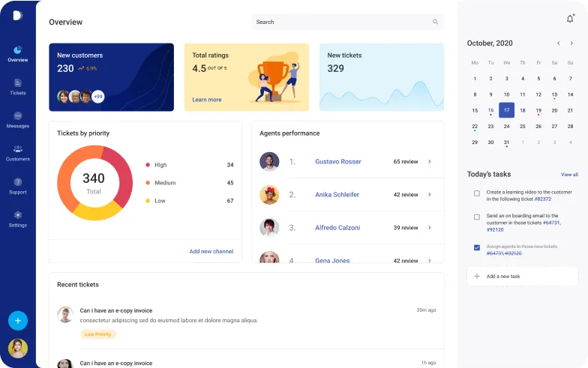Click the Low Priority tag on first ticket
Viewport: 588px width, 368px height.
pyautogui.click(x=97, y=334)
